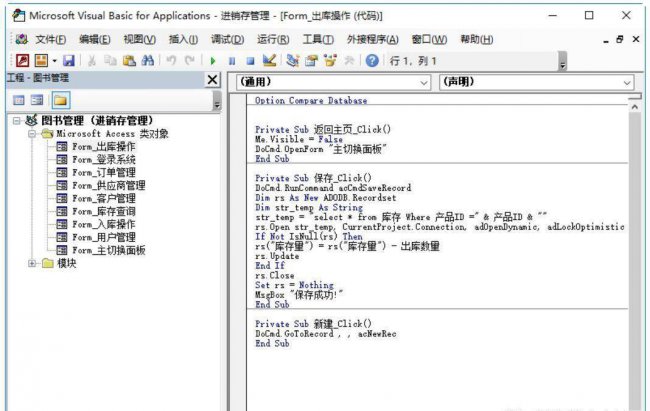Run the code with the green play icon
The image size is (650, 411).
(x=213, y=61)
